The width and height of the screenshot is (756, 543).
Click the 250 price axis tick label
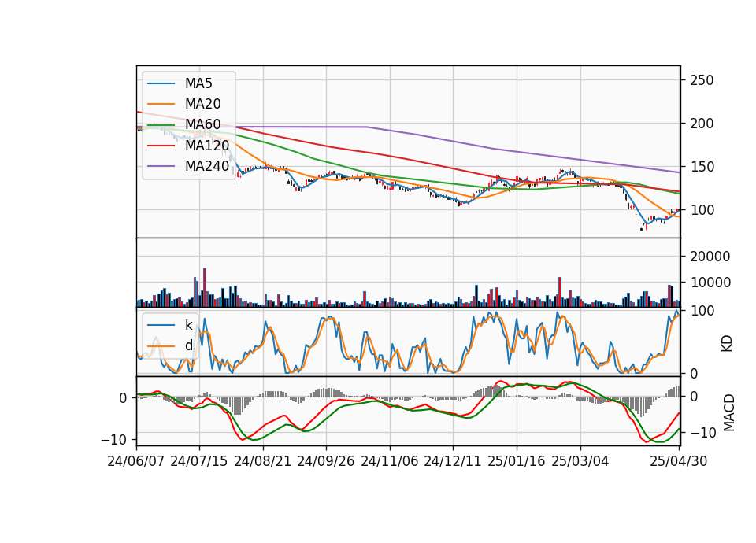tap(702, 80)
